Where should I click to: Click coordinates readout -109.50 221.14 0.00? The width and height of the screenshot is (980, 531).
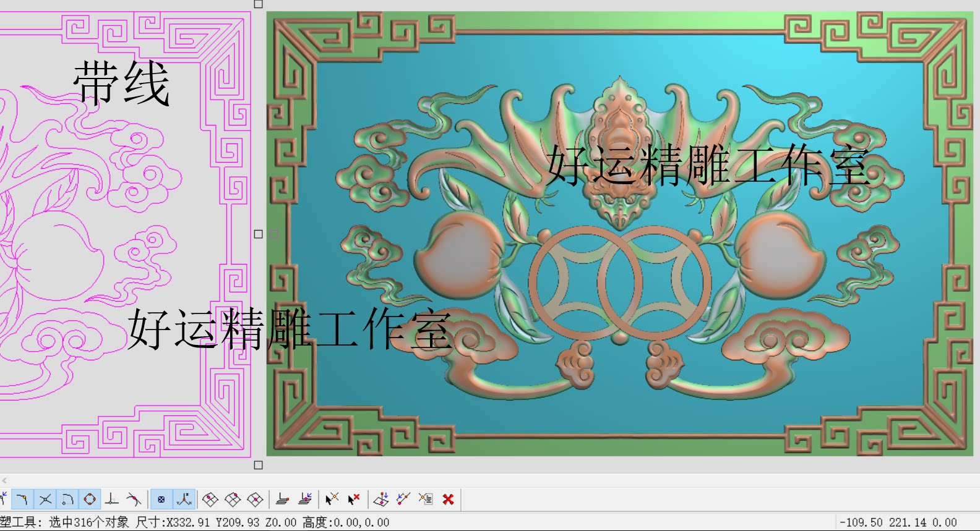click(898, 522)
